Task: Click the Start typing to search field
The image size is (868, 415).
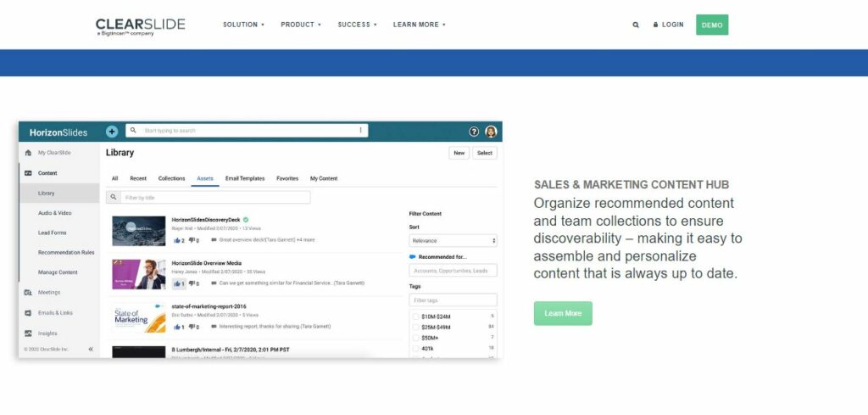Action: [x=247, y=131]
